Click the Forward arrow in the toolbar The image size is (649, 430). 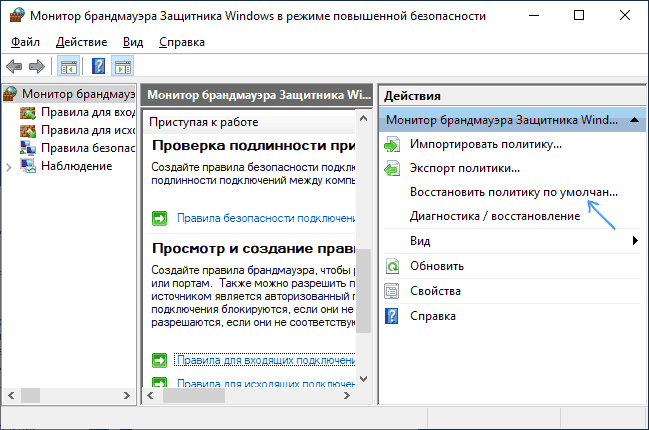(x=37, y=67)
